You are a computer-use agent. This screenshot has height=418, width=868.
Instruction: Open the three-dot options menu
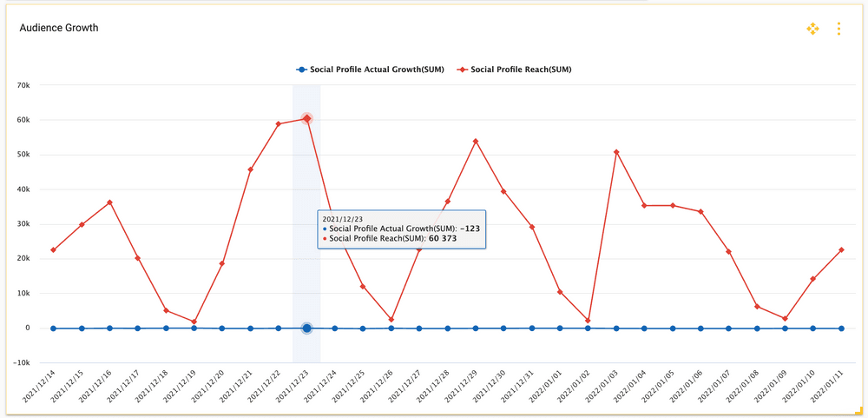[838, 29]
